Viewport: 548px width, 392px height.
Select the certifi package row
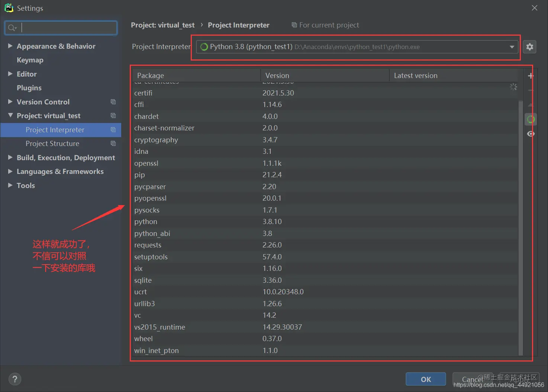point(326,93)
